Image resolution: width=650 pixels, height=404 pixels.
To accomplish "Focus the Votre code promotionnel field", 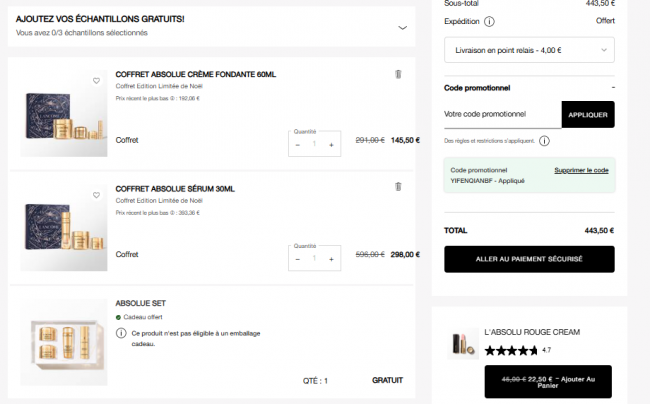I will [x=502, y=115].
